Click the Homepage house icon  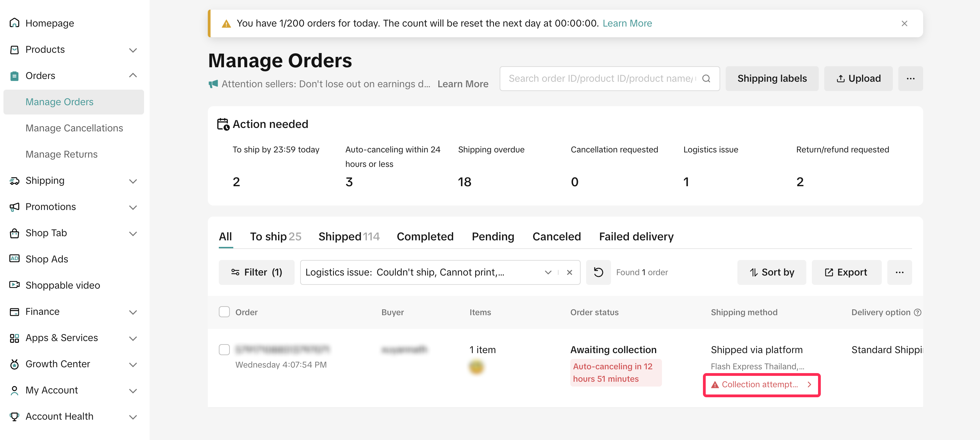(x=14, y=23)
